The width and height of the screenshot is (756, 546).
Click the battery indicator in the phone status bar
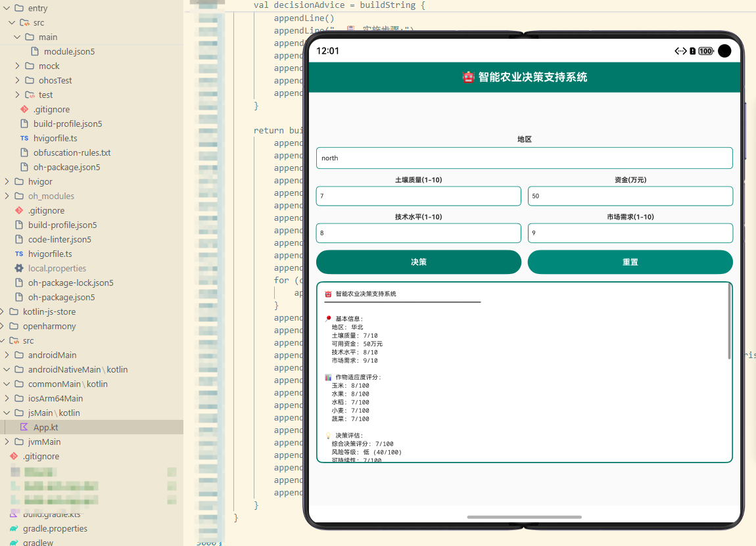(706, 51)
